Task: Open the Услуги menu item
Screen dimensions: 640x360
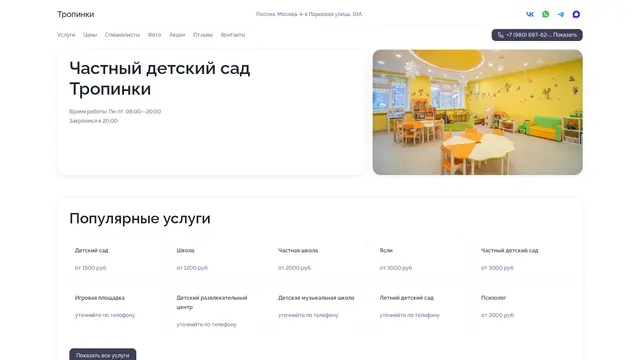Action: coord(66,35)
